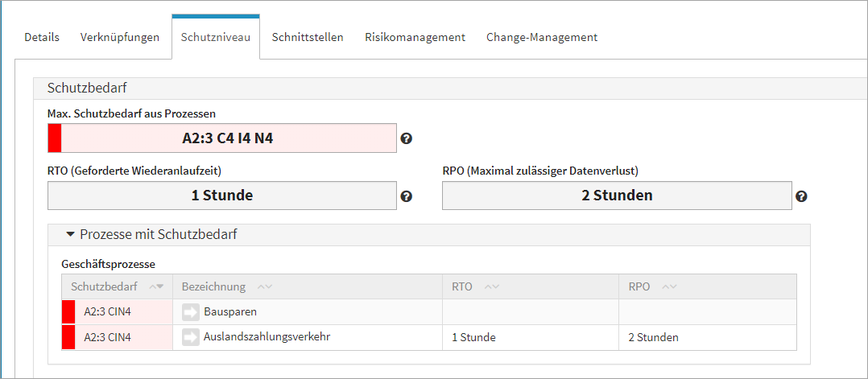Screen dimensions: 868x379
Task: Switch to the Verknüpfungen tab
Action: tap(120, 37)
